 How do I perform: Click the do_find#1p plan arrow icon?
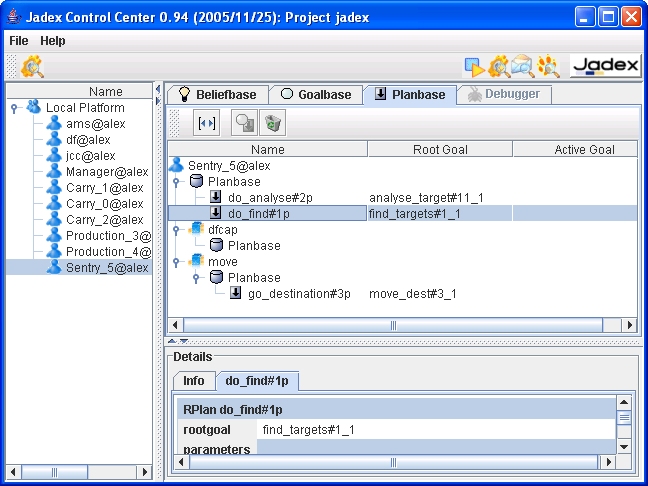(x=215, y=213)
